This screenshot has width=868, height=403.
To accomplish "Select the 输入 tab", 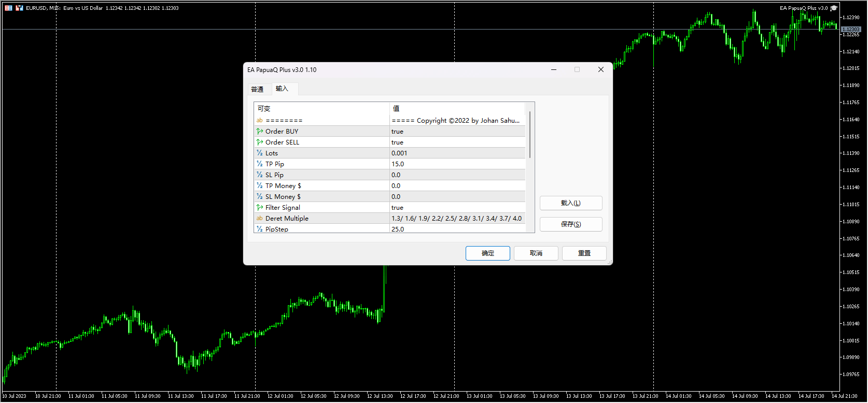I will [282, 89].
